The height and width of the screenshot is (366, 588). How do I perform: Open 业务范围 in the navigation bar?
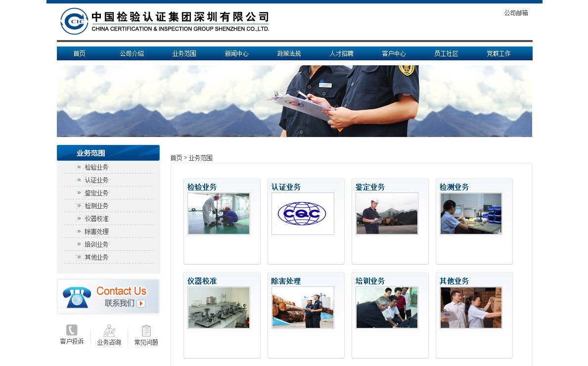184,53
